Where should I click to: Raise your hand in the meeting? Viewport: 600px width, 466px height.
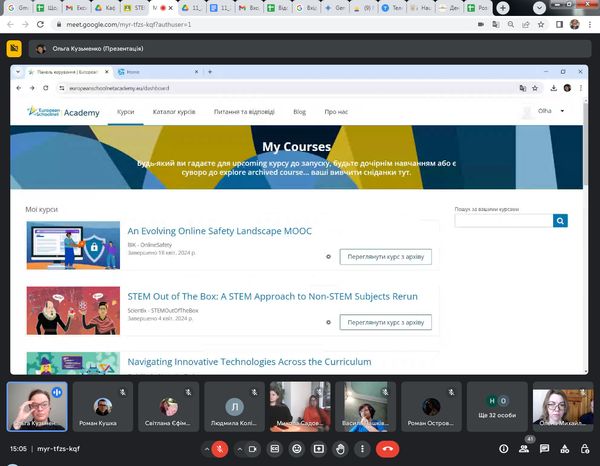340,449
